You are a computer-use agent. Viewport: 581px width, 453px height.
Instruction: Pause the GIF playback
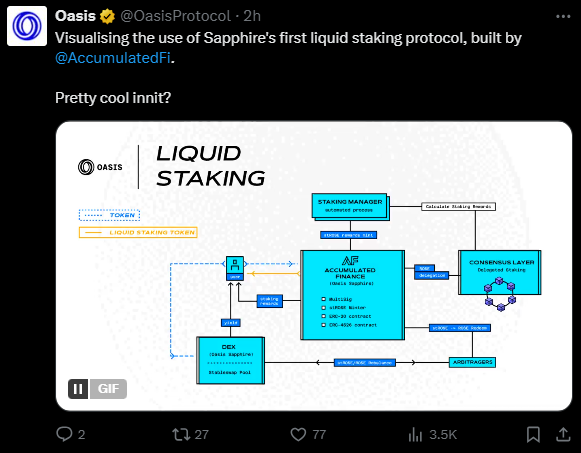click(x=78, y=389)
